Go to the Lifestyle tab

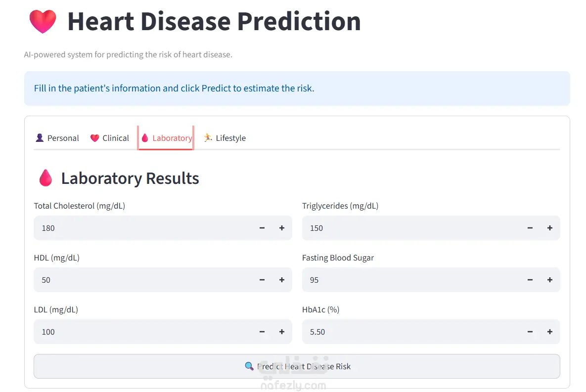pyautogui.click(x=225, y=138)
